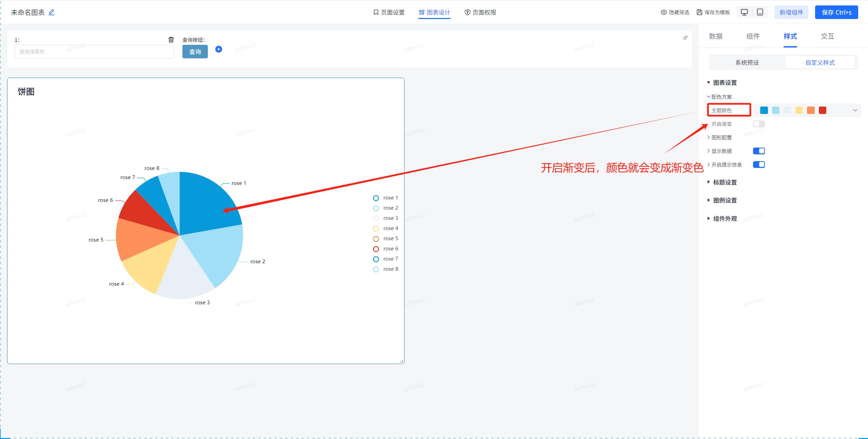This screenshot has width=868, height=439.
Task: Click the 请选择角色 select field
Action: point(94,52)
